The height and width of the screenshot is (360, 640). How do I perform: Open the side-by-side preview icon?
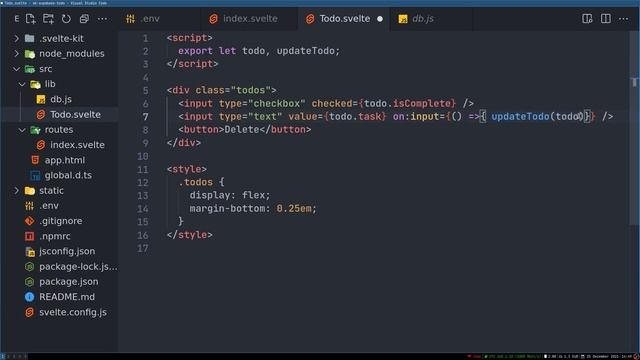[x=587, y=19]
